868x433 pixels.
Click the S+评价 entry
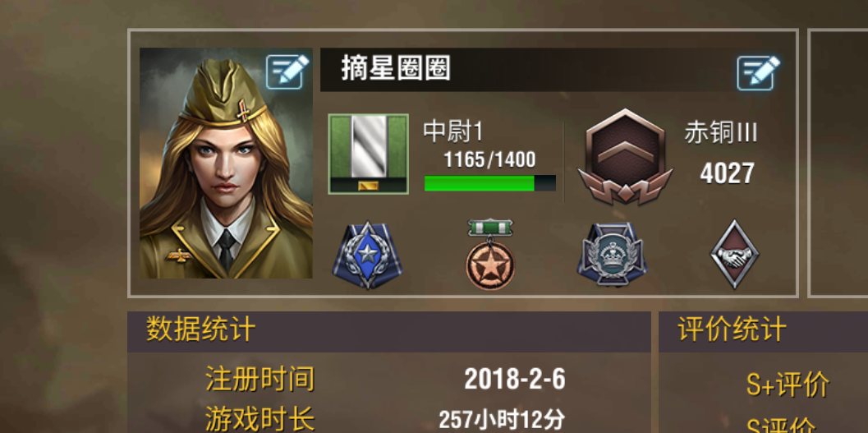pyautogui.click(x=788, y=385)
